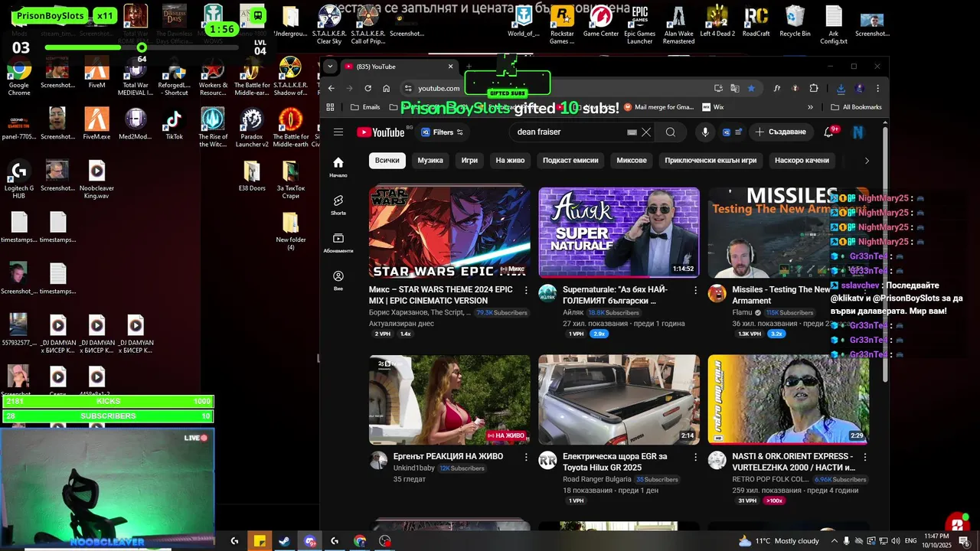Viewport: 980px width, 551px height.
Task: Open Chrome three-dot menu
Action: point(877,88)
